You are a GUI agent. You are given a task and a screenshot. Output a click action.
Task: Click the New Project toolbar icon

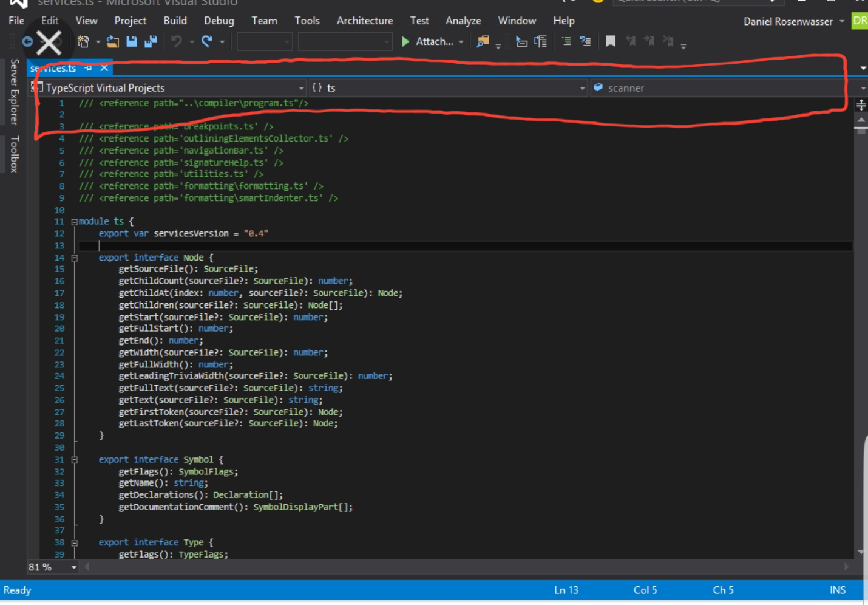[x=83, y=41]
